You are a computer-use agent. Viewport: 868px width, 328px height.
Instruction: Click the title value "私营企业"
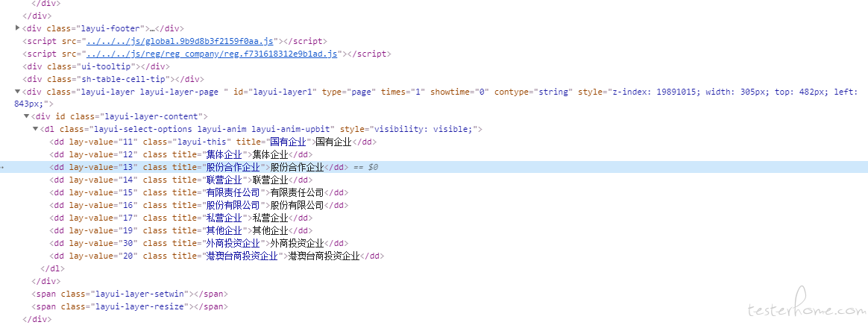(x=224, y=218)
